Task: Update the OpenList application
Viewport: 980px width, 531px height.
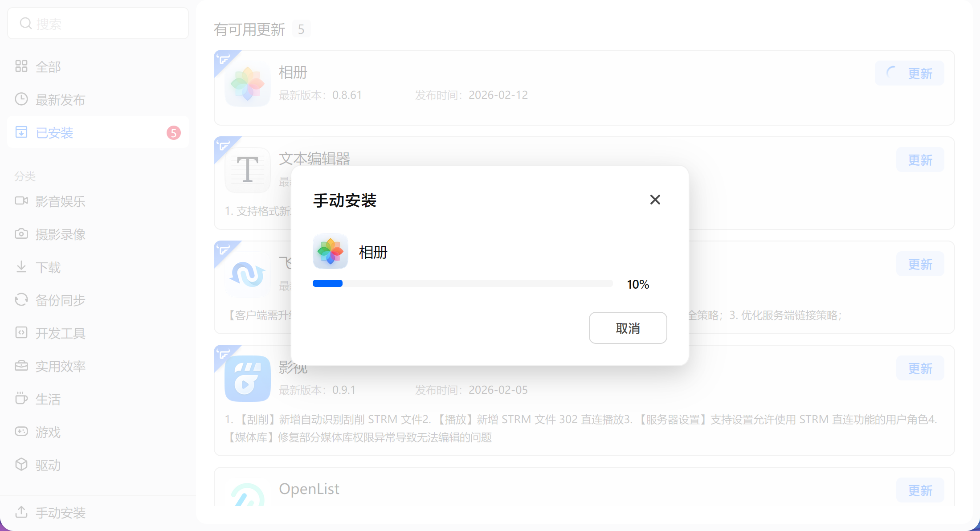Action: (920, 490)
